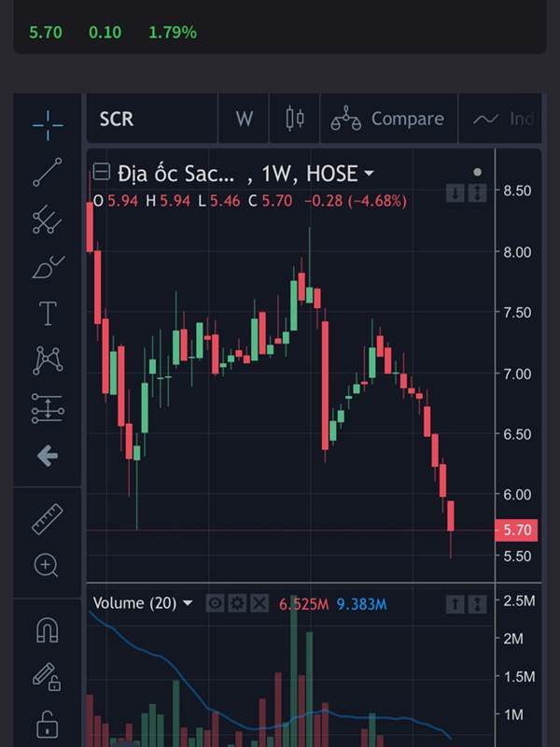Select the XABCD pattern tool

click(x=48, y=360)
